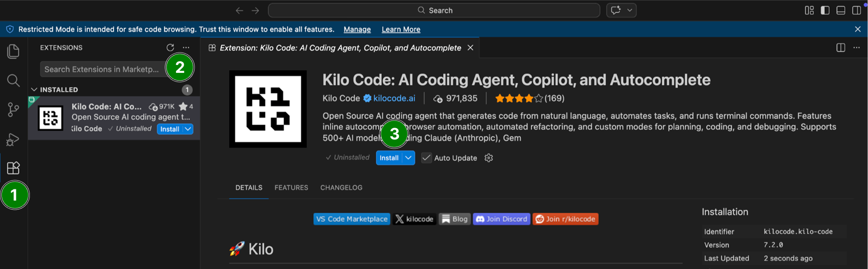Click the version value 7.2.0
The height and width of the screenshot is (269, 868).
pos(773,245)
